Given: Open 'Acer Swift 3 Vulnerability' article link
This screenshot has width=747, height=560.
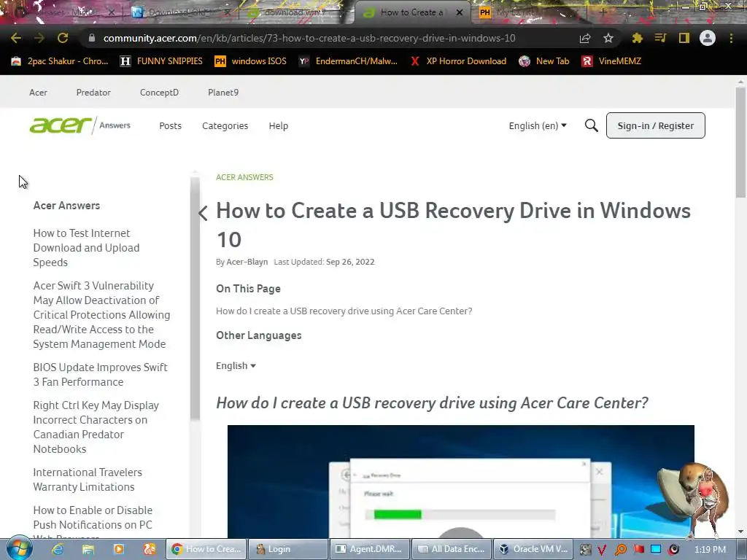Looking at the screenshot, I should tap(101, 315).
